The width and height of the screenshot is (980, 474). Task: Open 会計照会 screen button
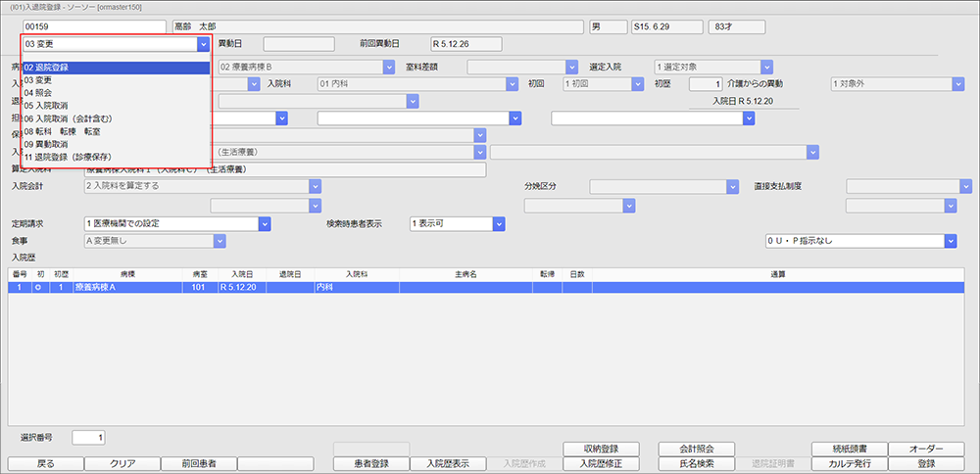click(x=696, y=449)
